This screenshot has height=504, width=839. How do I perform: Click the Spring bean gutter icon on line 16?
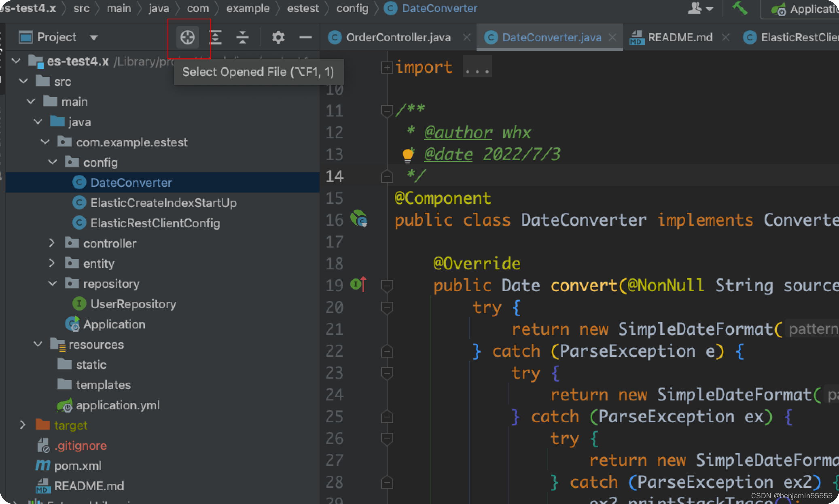coord(359,219)
